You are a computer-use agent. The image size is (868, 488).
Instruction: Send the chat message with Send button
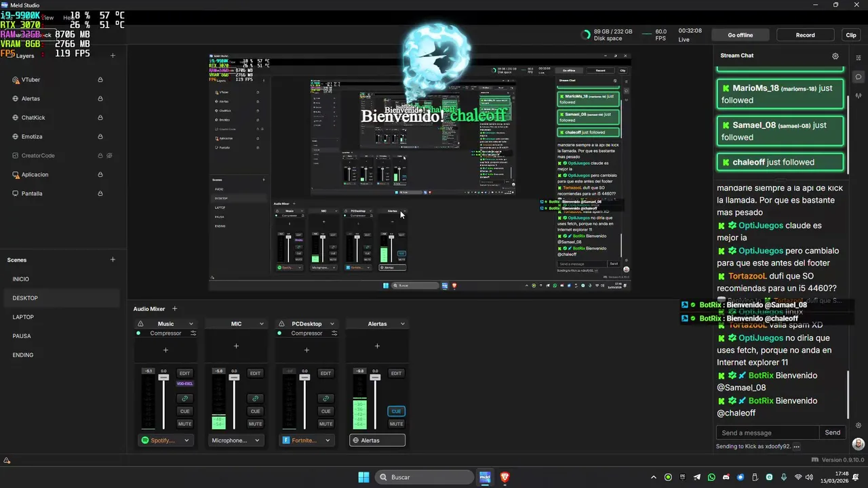click(x=833, y=432)
